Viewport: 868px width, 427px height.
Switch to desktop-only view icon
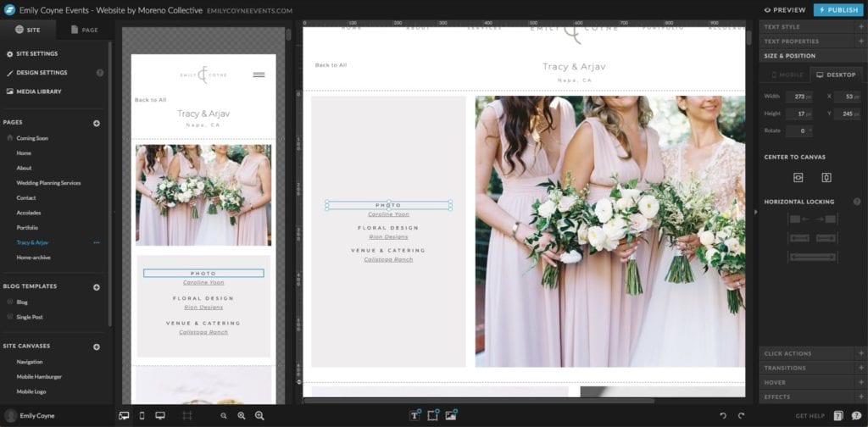pyautogui.click(x=160, y=416)
